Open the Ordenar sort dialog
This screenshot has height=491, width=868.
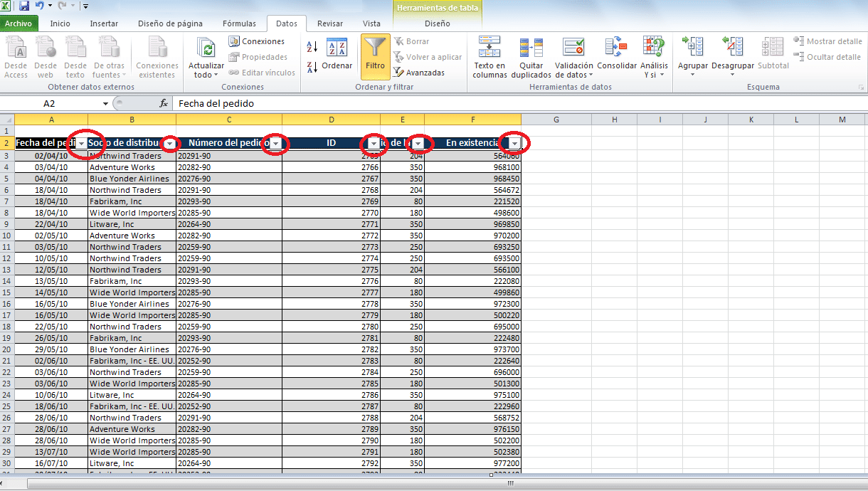pyautogui.click(x=337, y=55)
